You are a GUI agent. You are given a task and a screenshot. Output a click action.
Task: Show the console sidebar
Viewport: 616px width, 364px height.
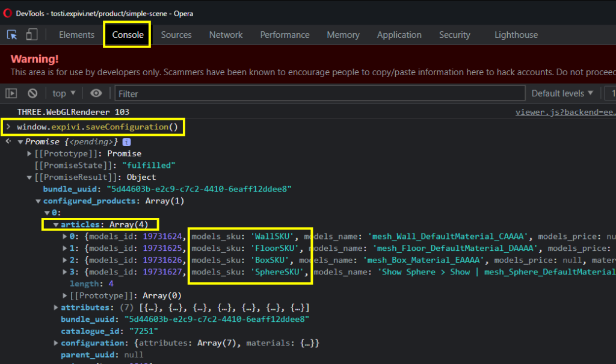tap(11, 93)
